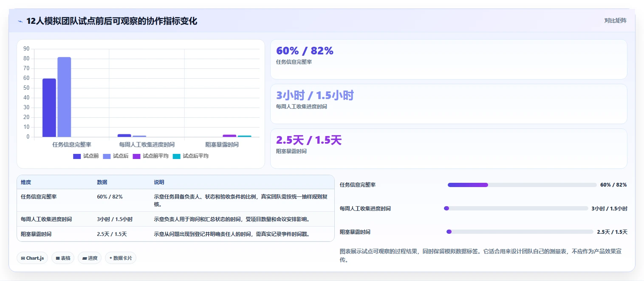Click the 任务信息完整率 label beside the progress bar
The width and height of the screenshot is (644, 281).
pyautogui.click(x=358, y=185)
